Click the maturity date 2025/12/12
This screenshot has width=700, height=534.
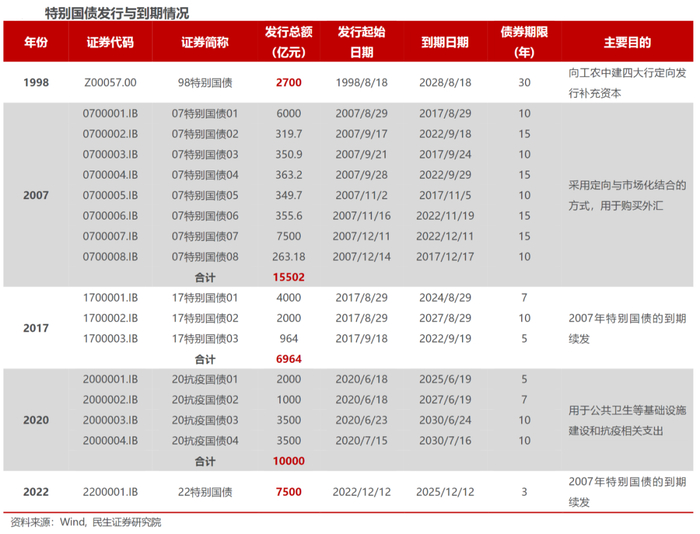point(445,492)
